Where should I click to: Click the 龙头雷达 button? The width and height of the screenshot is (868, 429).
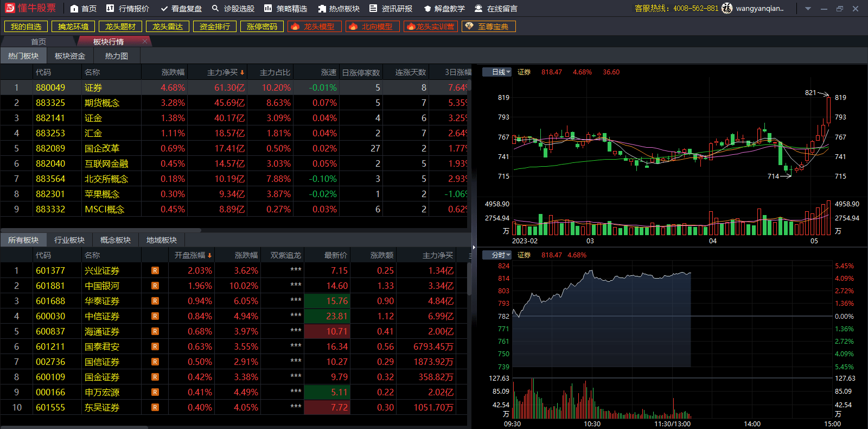click(x=168, y=27)
